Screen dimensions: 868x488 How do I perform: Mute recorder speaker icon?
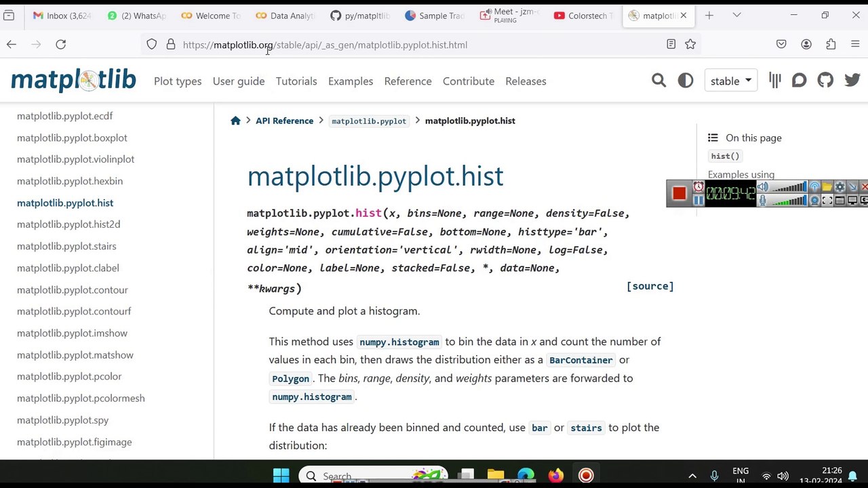coord(763,187)
